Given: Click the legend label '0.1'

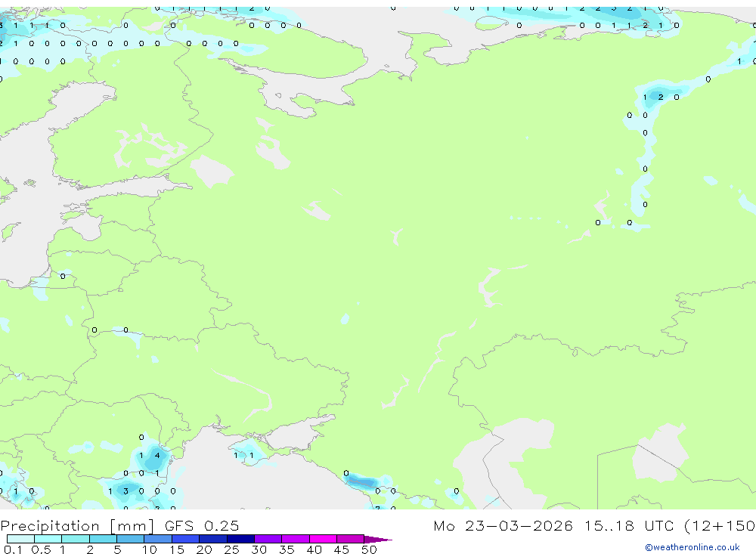Looking at the screenshot, I should point(13,549).
